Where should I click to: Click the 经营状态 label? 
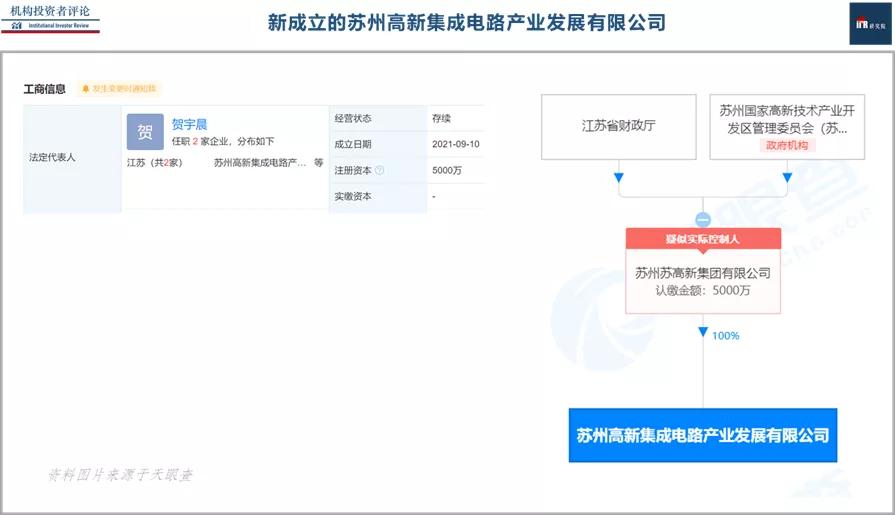coord(353,118)
